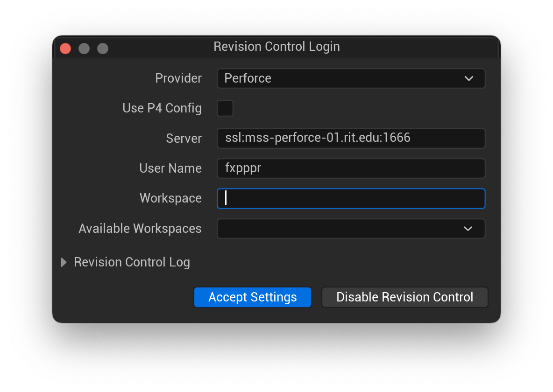Click the Revision Control Login title bar
Screen dimensions: 553x392
pyautogui.click(x=276, y=47)
